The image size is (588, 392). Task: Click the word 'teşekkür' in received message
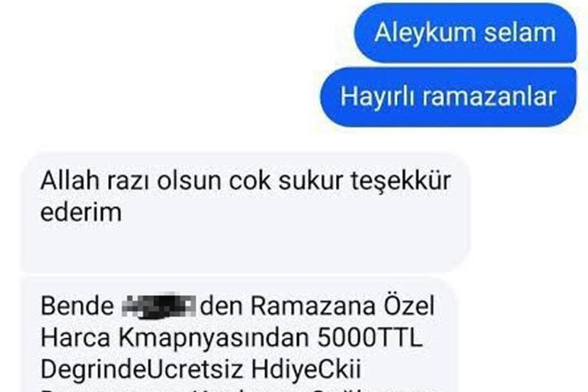[x=401, y=181]
